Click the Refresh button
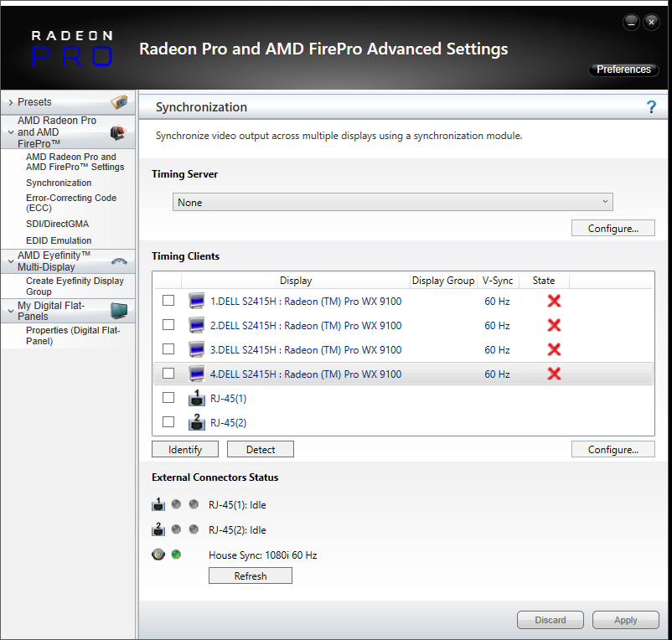 [251, 575]
